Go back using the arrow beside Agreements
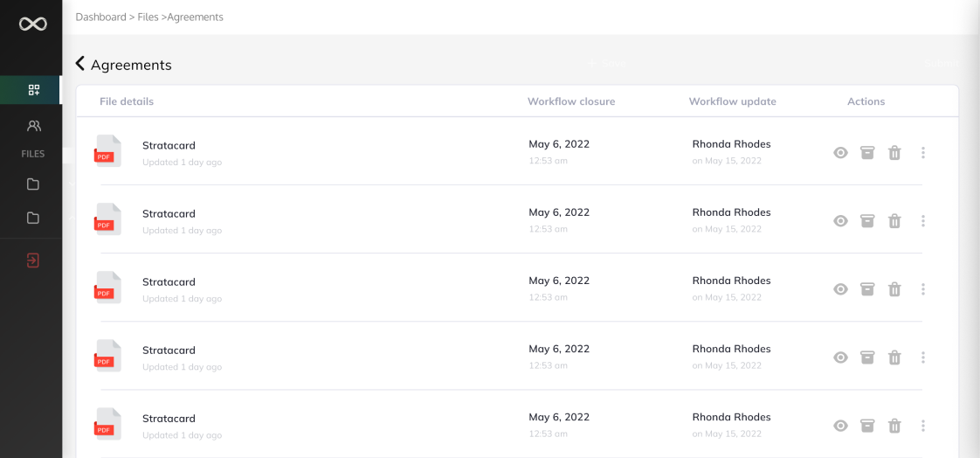The width and height of the screenshot is (980, 458). (80, 64)
